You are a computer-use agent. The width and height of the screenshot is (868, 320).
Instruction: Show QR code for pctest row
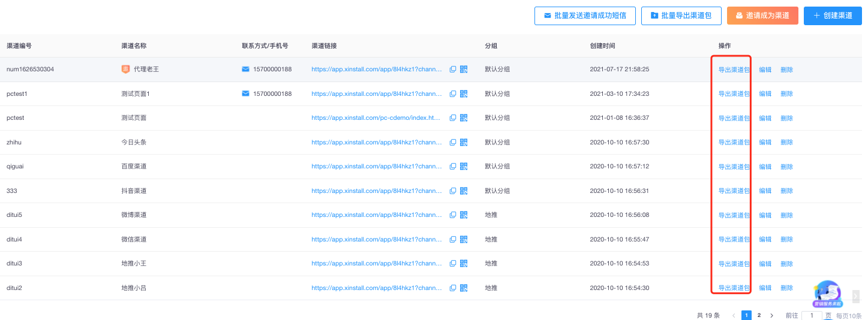click(x=464, y=118)
